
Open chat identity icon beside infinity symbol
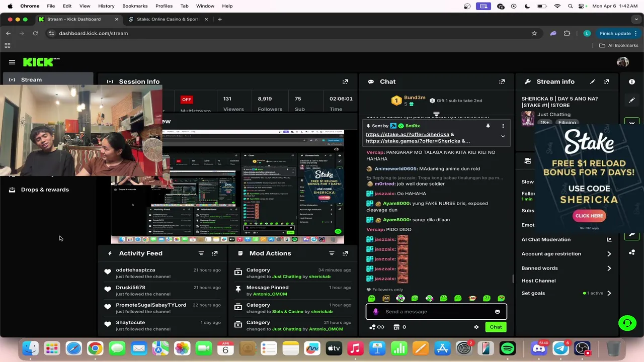coord(373,327)
